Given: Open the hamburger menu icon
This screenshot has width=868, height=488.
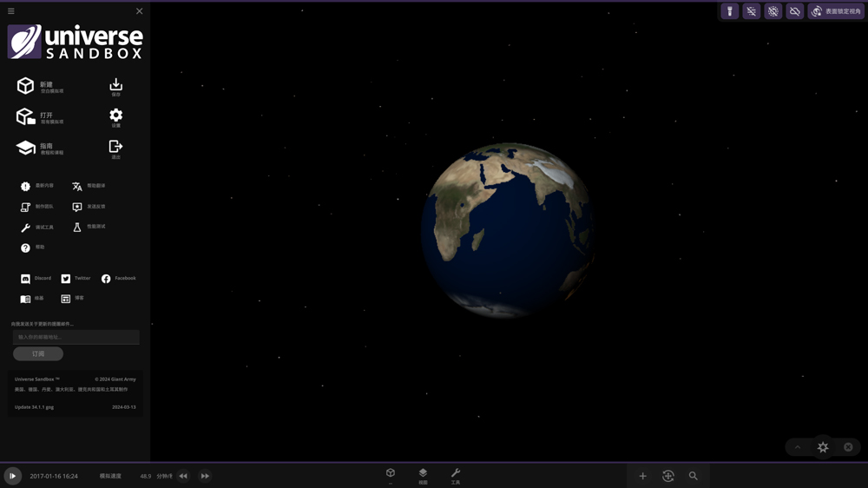Looking at the screenshot, I should pyautogui.click(x=11, y=11).
